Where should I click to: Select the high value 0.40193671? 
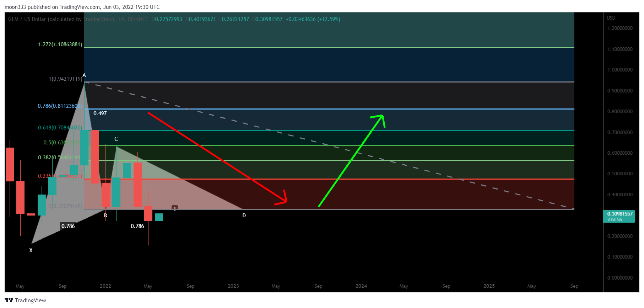(x=202, y=19)
